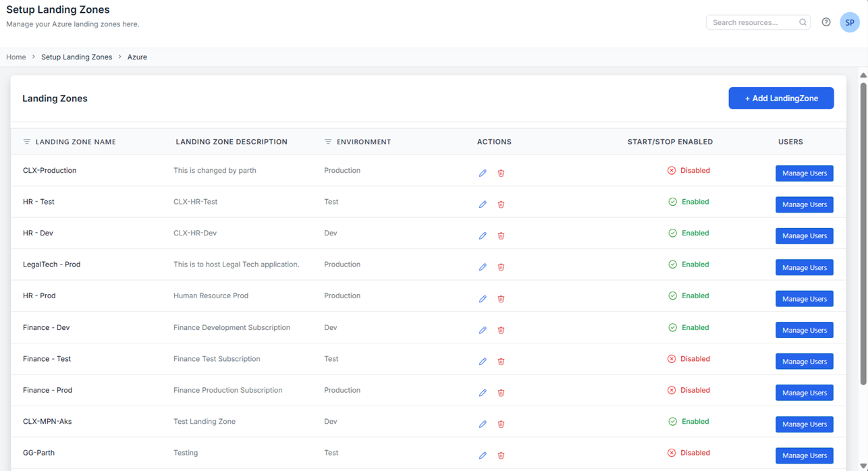868x471 pixels.
Task: Click Disabled status for CLX-Production
Action: [688, 171]
